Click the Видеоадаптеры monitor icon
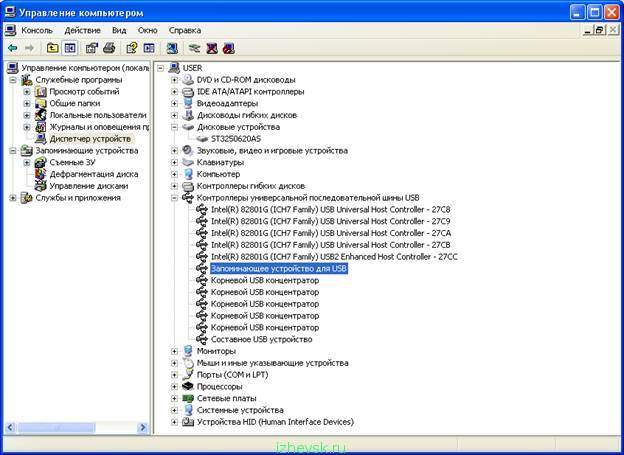Screen dimensions: 624x455 (x=188, y=103)
